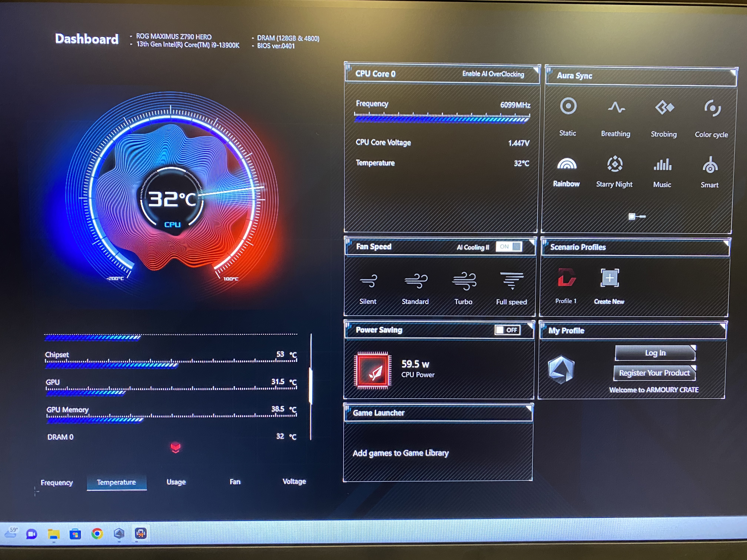Viewport: 747px width, 560px height.
Task: Click the Armoury Crate avatar icon
Action: [x=561, y=370]
